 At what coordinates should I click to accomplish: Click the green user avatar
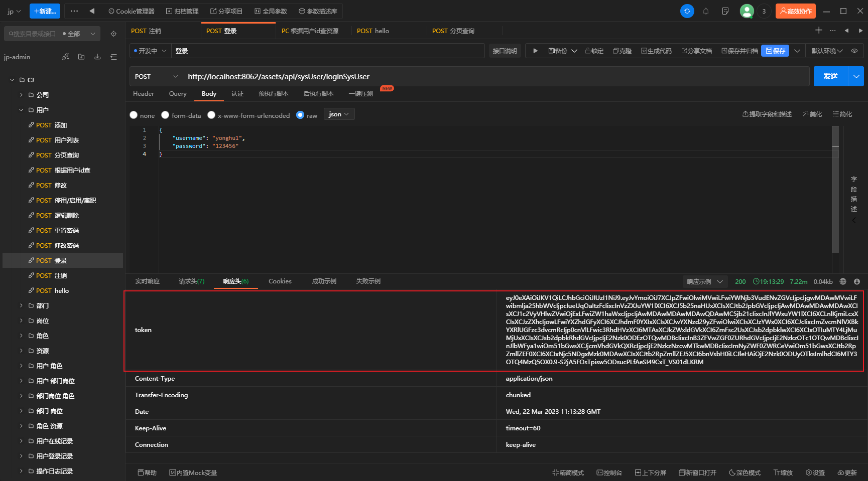point(747,11)
